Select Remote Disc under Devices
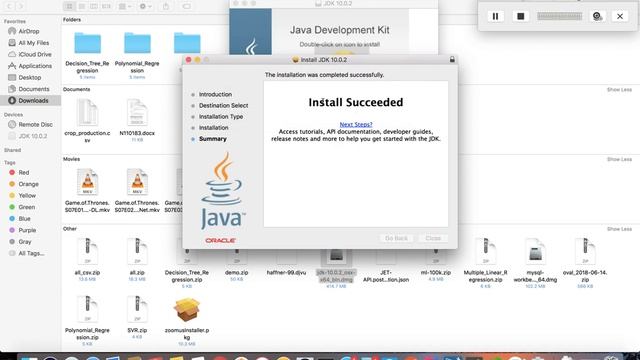This screenshot has width=640, height=360. [35, 124]
